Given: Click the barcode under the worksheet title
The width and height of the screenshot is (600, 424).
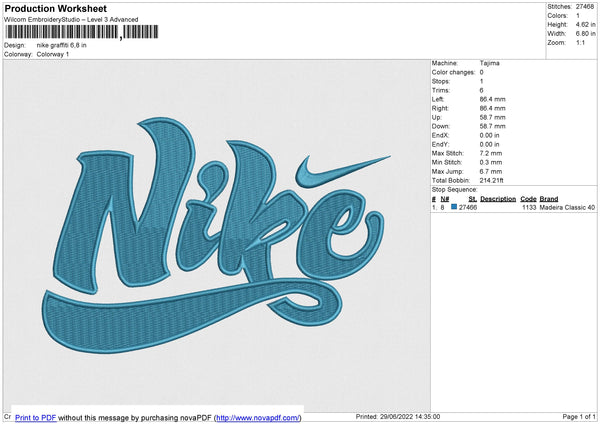Looking at the screenshot, I should pyautogui.click(x=81, y=32).
